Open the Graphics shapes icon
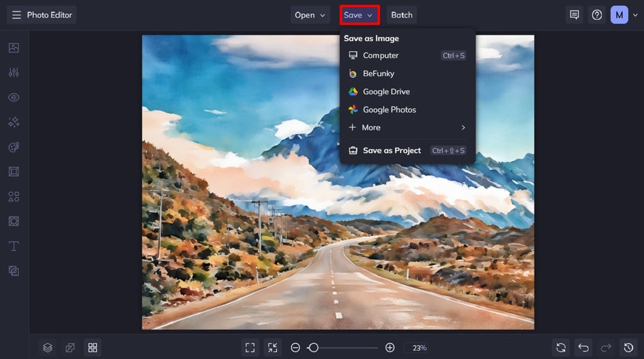644x359 pixels. tap(14, 197)
